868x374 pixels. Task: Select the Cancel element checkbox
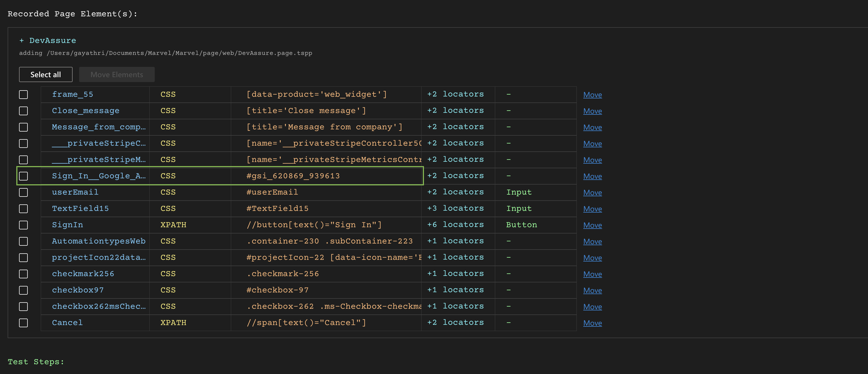pos(23,323)
